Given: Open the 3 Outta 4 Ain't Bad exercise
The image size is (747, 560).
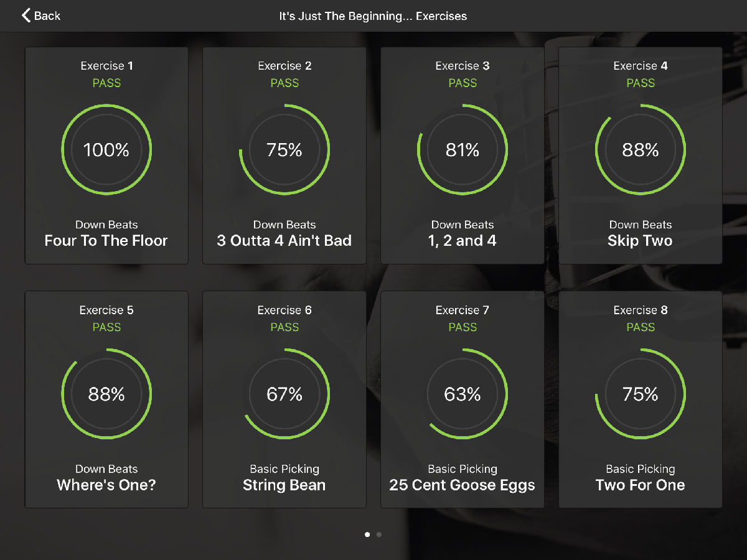Looking at the screenshot, I should [284, 156].
